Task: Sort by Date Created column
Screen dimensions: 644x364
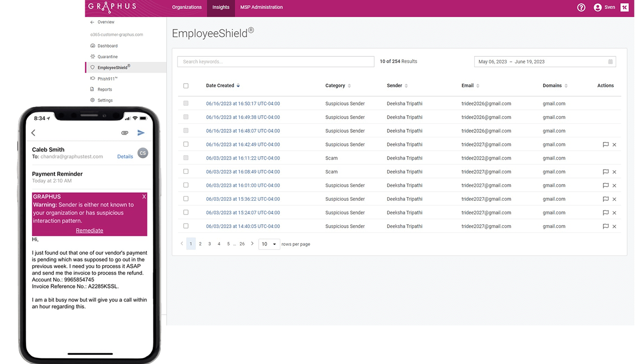Action: (223, 86)
